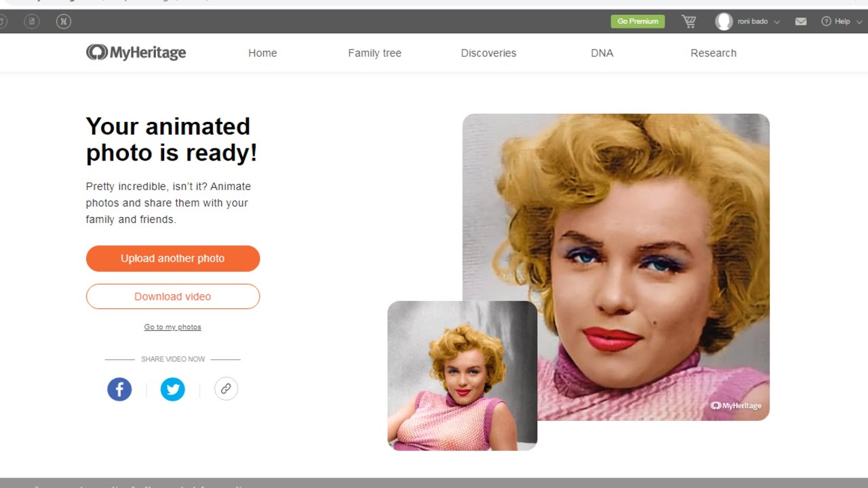Share video on Facebook
The image size is (868, 488).
tap(119, 389)
